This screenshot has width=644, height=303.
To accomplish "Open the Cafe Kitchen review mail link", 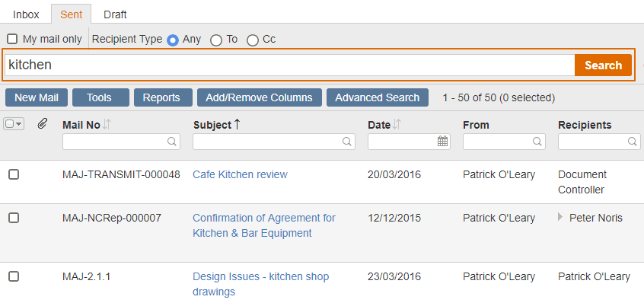I will pos(240,174).
